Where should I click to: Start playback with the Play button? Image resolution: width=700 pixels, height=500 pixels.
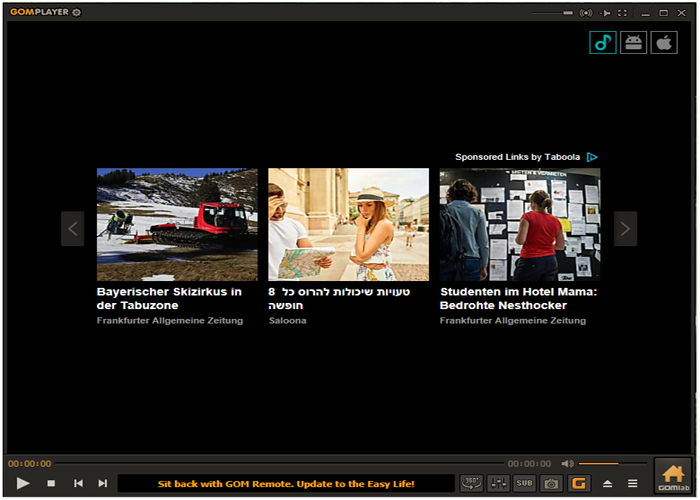(x=23, y=483)
